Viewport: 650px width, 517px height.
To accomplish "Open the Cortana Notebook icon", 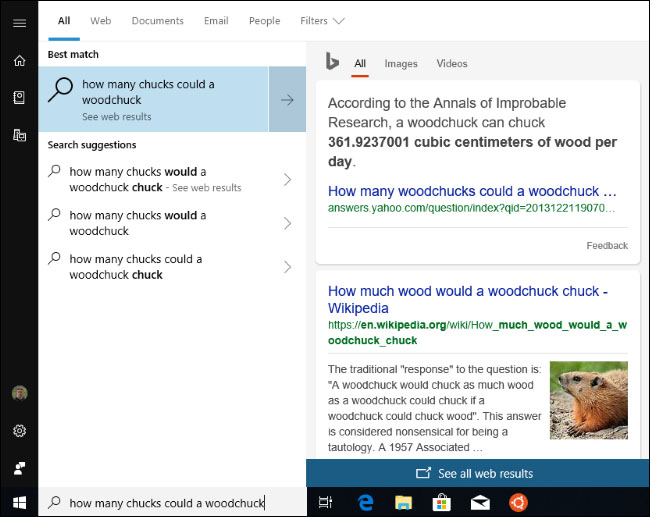I will pos(19,97).
